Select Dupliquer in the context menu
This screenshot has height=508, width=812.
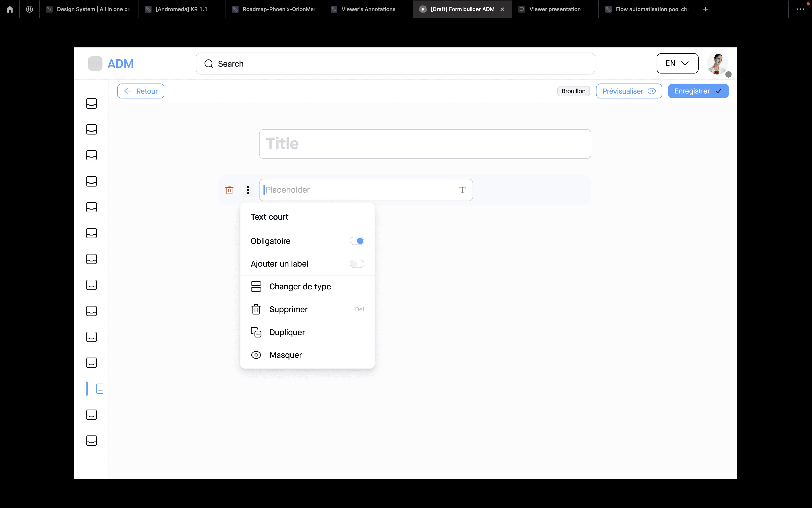(307, 332)
